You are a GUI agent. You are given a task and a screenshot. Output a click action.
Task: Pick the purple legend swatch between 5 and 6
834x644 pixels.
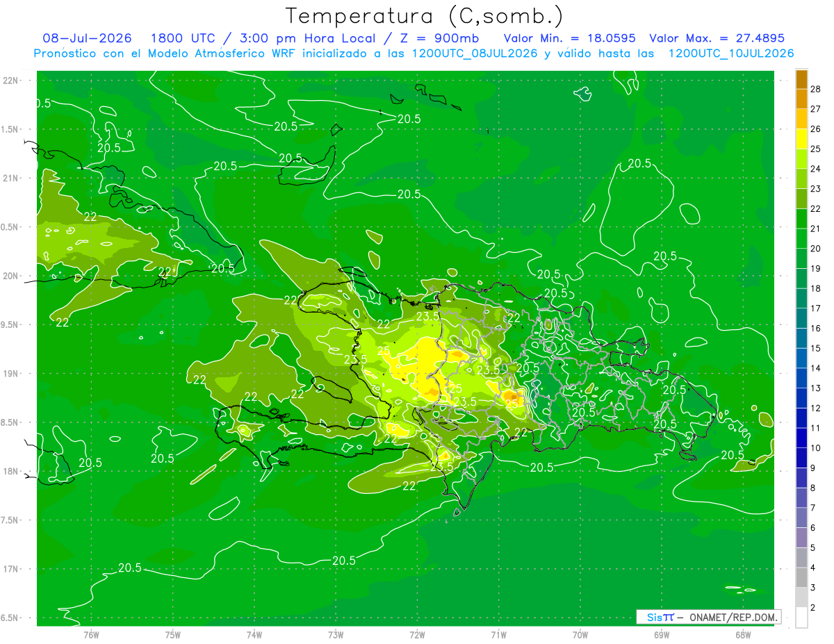pos(801,538)
